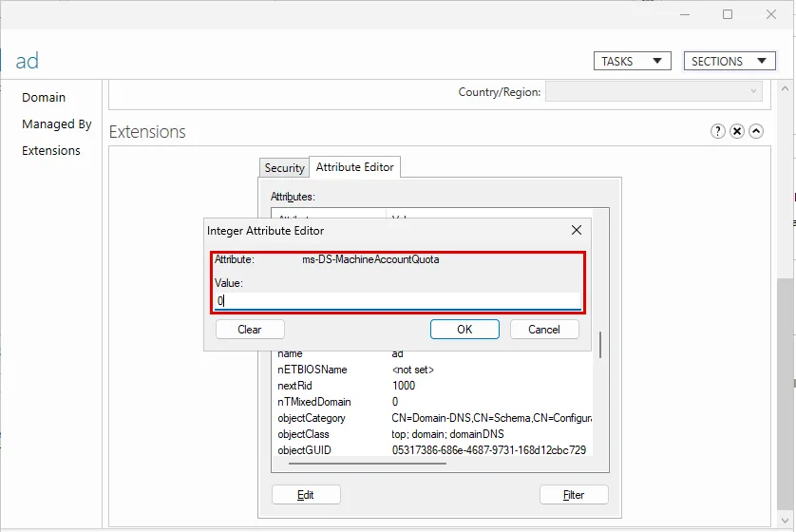Click the Clear button

tap(250, 330)
